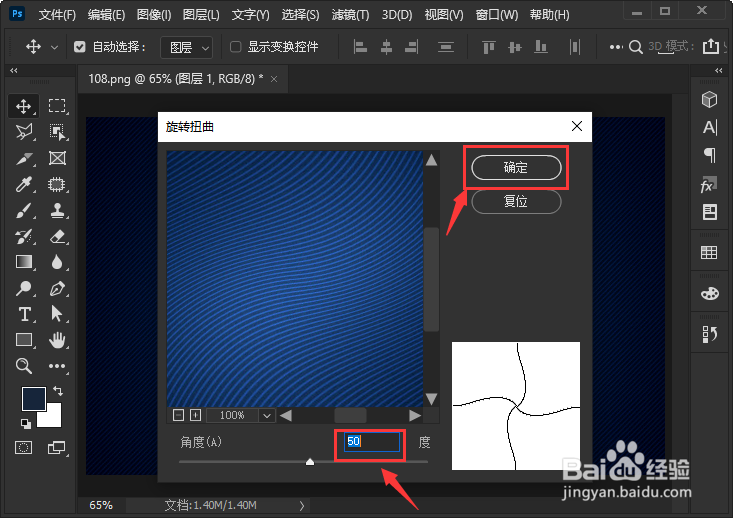Screen dimensions: 733x518
Task: Select the Rectangular Marquee tool
Action: pos(57,106)
